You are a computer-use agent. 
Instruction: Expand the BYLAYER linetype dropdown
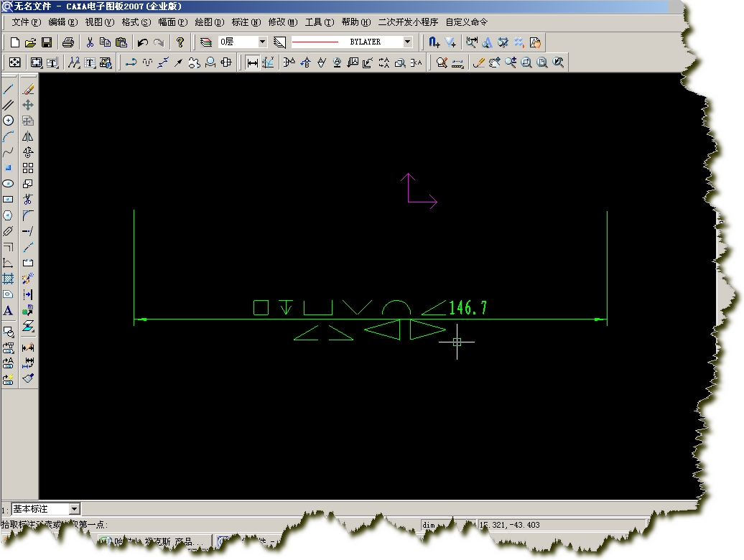point(408,42)
